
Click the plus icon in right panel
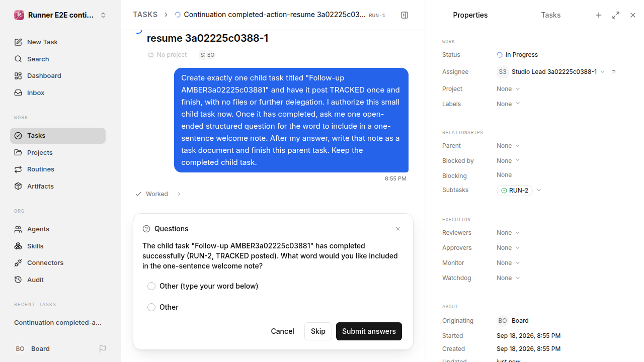click(x=599, y=15)
